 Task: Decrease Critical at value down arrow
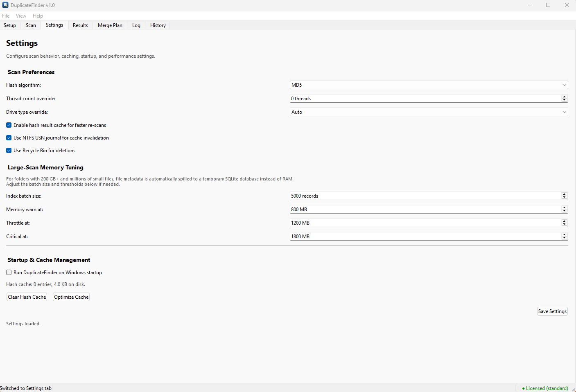[x=565, y=238]
